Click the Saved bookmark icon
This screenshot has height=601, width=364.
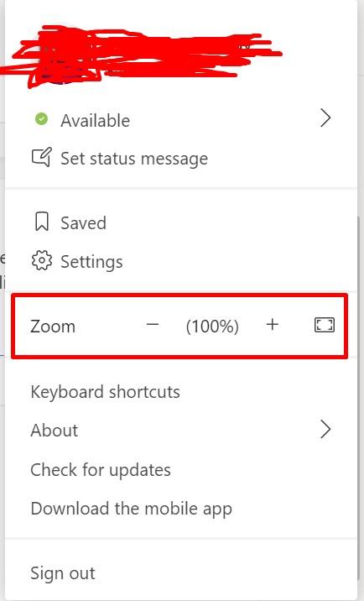click(41, 222)
